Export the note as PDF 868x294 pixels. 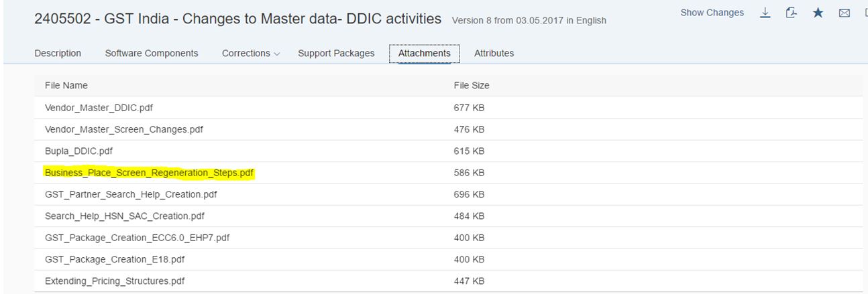tap(792, 13)
